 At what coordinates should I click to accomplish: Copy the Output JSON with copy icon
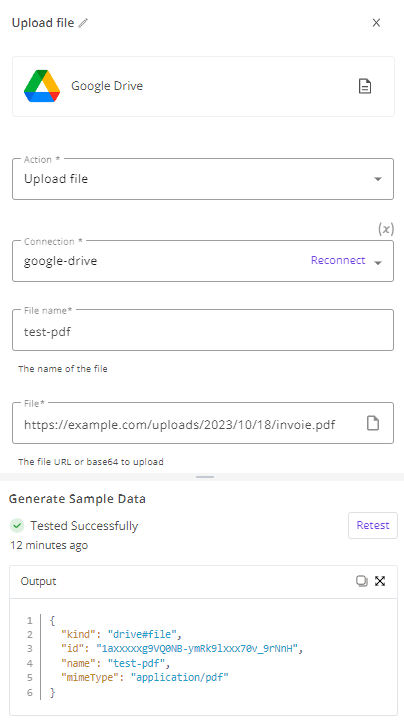click(x=362, y=581)
